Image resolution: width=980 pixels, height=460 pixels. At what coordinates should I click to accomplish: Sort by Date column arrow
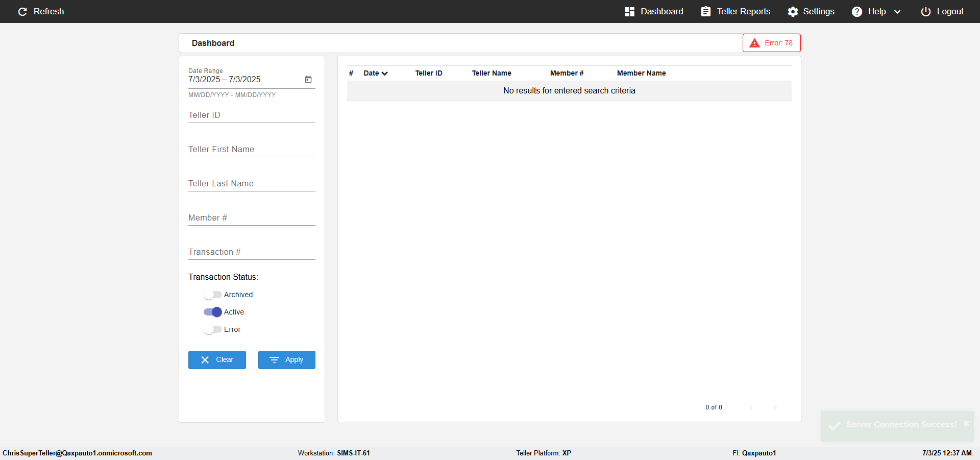click(385, 74)
